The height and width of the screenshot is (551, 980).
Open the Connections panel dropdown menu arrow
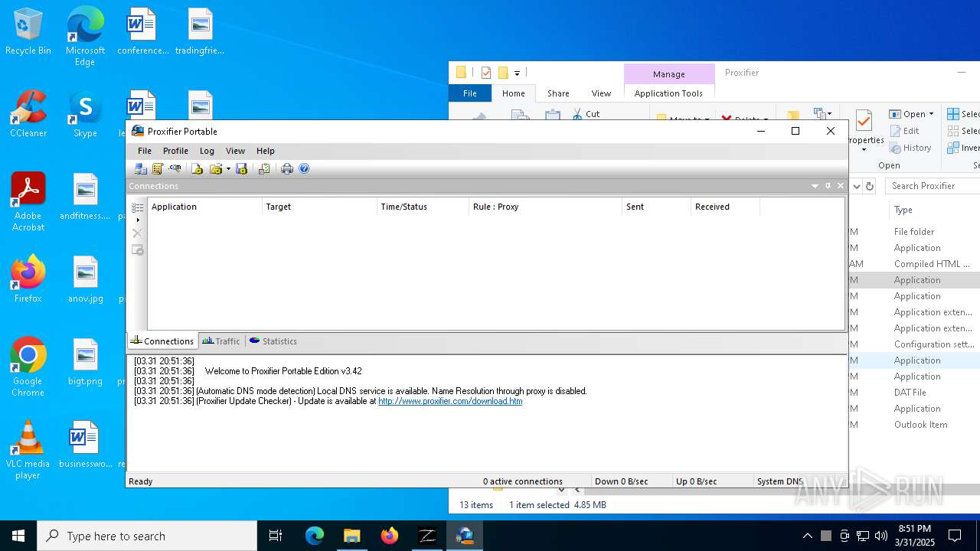(x=815, y=186)
